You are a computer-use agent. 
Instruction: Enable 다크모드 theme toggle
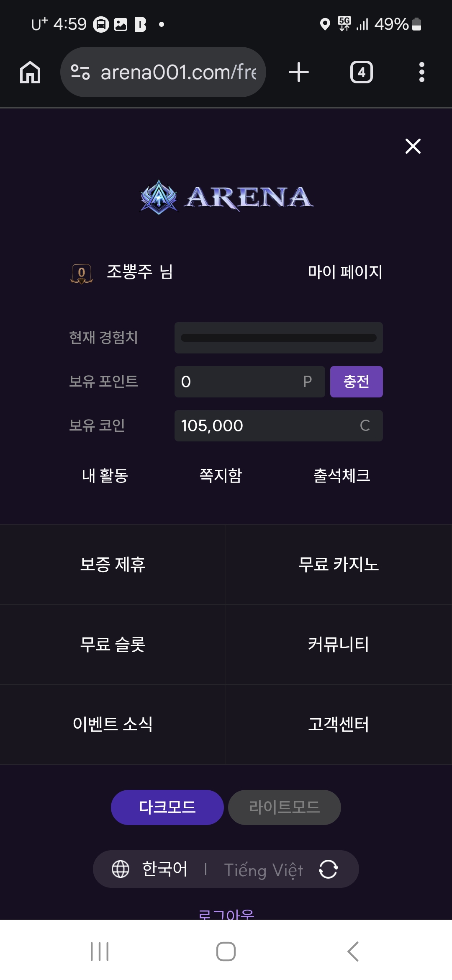tap(167, 807)
